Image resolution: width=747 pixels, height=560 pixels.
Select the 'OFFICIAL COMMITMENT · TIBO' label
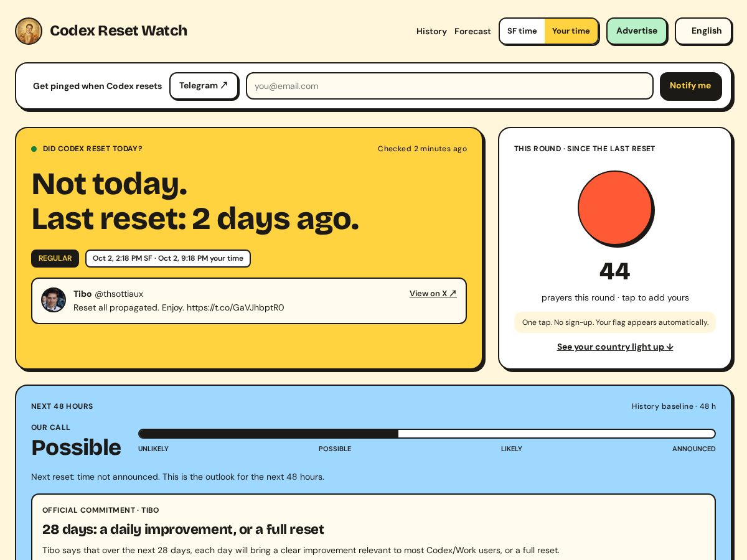[x=101, y=510]
